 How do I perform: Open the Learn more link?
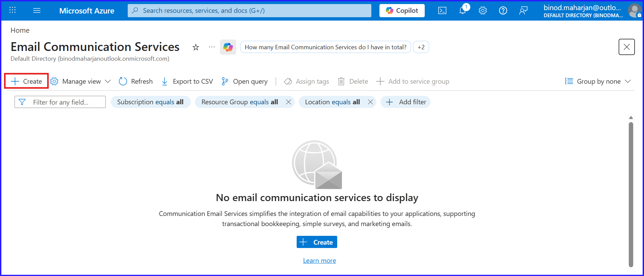320,260
